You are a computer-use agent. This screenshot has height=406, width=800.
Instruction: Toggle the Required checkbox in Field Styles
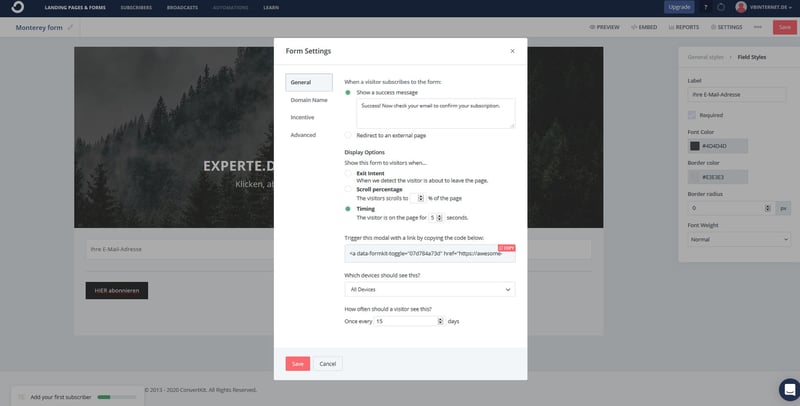tap(692, 115)
